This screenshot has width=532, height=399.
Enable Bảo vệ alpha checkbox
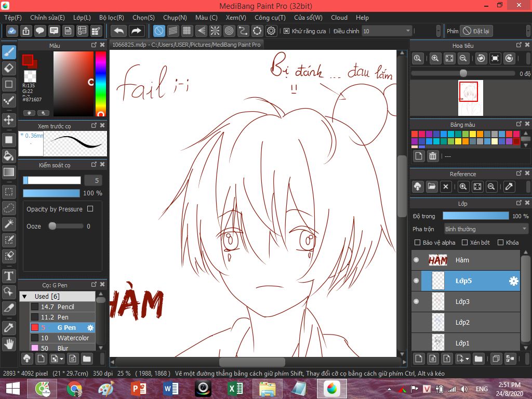(417, 242)
